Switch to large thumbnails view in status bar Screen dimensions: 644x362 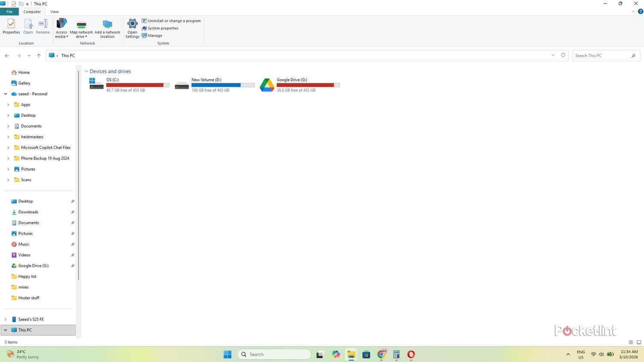click(638, 342)
